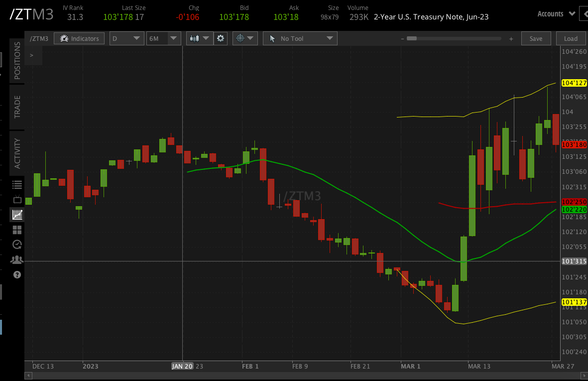Screen dimensions: 588x381
Task: Click the large /ZTM3 symbol header
Action: pos(31,14)
